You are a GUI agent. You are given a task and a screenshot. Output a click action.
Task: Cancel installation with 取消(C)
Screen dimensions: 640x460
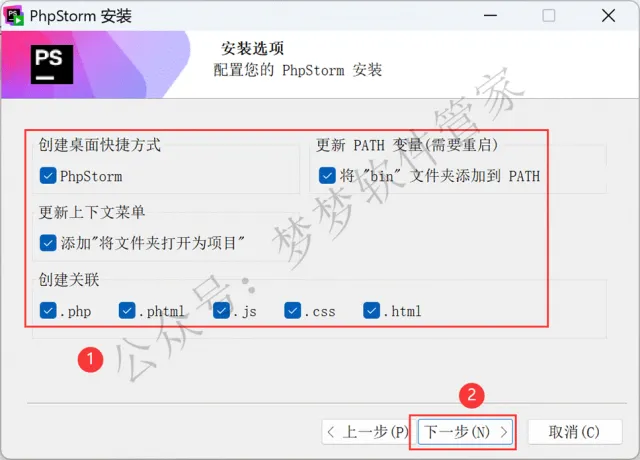tap(575, 432)
